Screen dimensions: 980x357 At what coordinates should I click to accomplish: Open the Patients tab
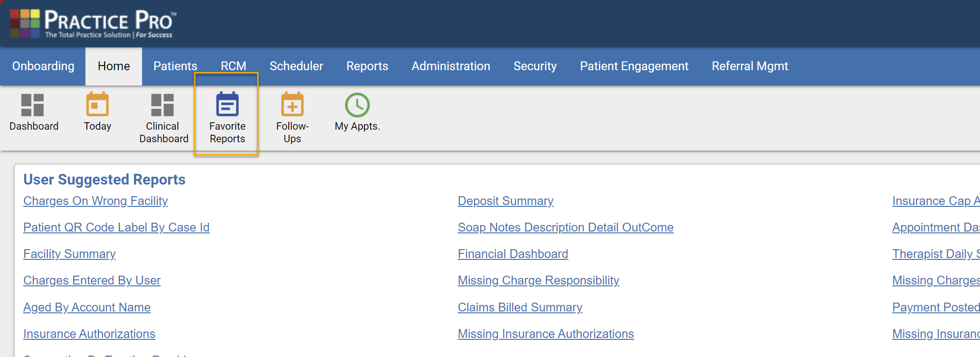tap(175, 66)
